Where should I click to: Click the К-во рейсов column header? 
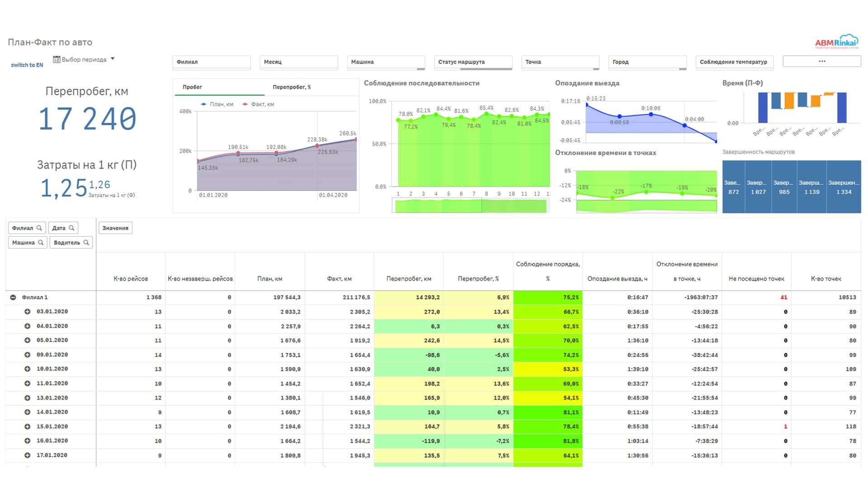[x=131, y=279]
